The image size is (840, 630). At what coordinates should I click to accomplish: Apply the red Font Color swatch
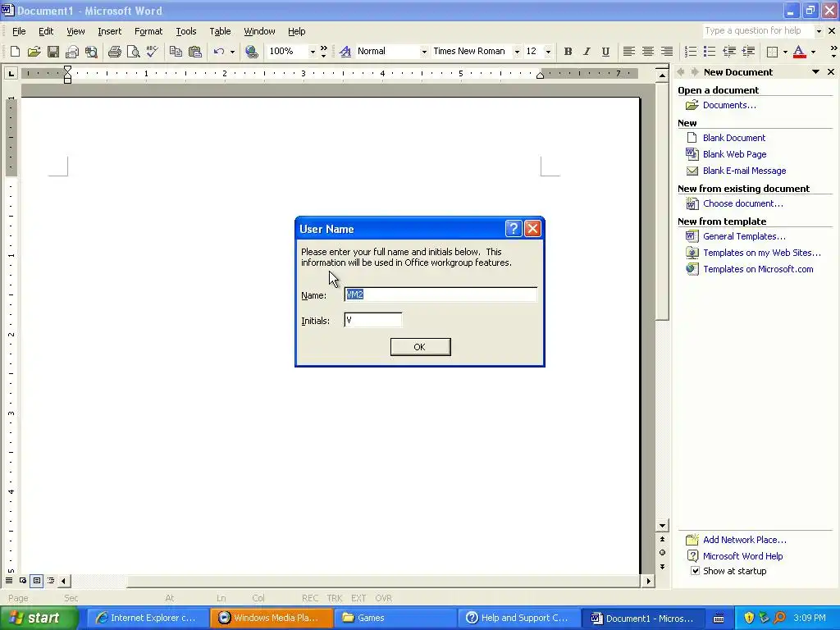[799, 52]
